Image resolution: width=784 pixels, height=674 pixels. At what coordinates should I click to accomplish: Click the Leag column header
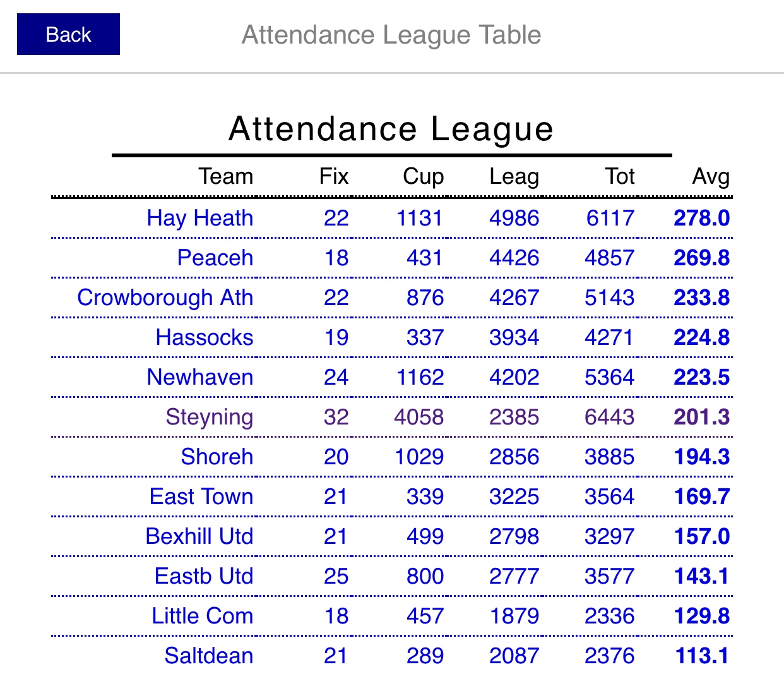pos(514,176)
